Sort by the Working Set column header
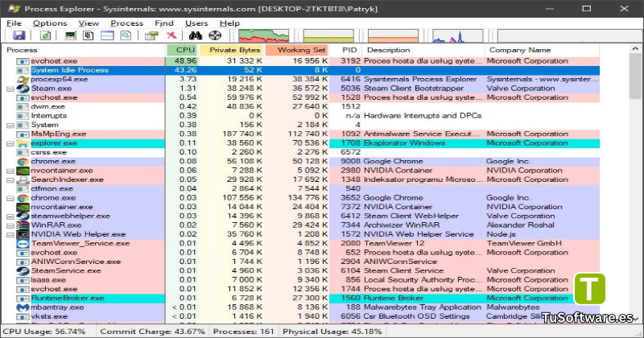The height and width of the screenshot is (338, 644). click(296, 50)
